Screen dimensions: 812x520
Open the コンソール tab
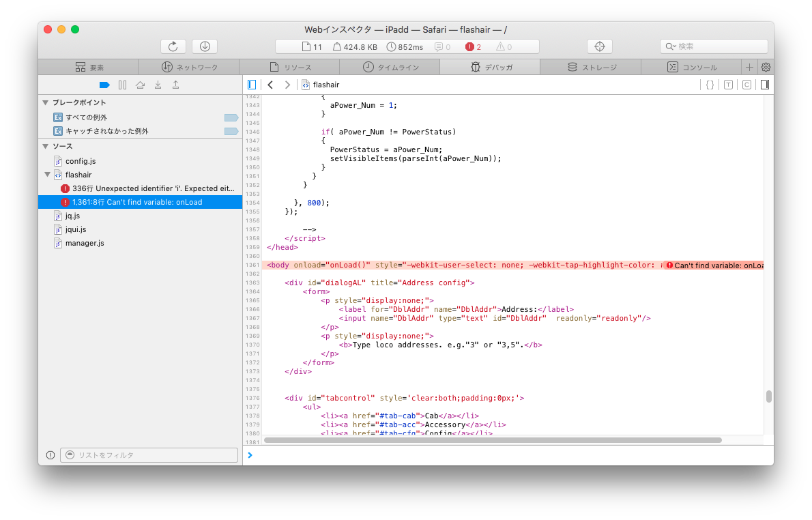click(691, 68)
